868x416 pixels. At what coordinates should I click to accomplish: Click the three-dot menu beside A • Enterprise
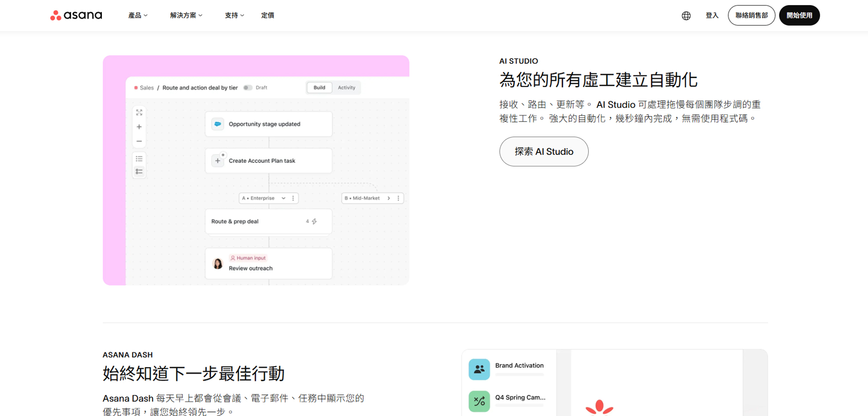tap(293, 198)
